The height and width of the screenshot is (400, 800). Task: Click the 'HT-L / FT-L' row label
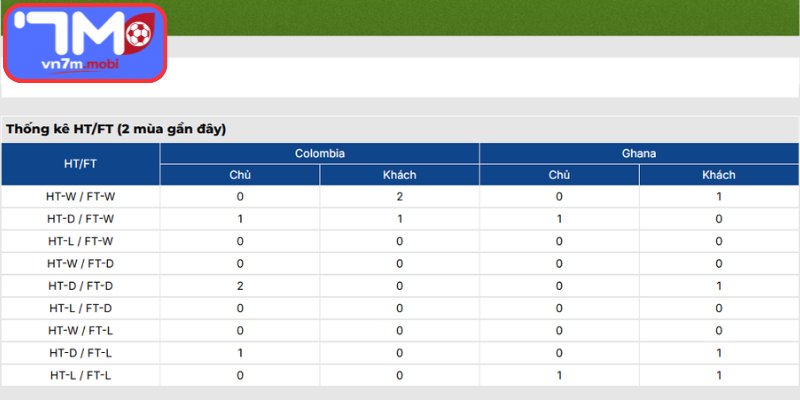81,376
